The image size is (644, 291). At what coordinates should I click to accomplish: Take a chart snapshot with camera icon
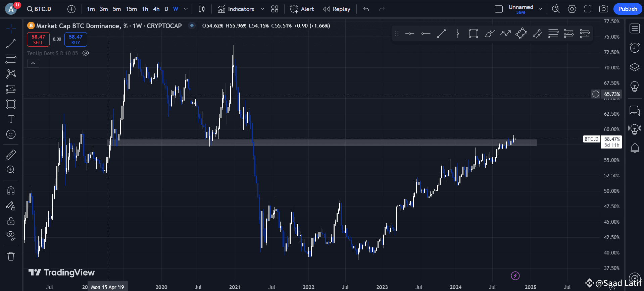603,9
